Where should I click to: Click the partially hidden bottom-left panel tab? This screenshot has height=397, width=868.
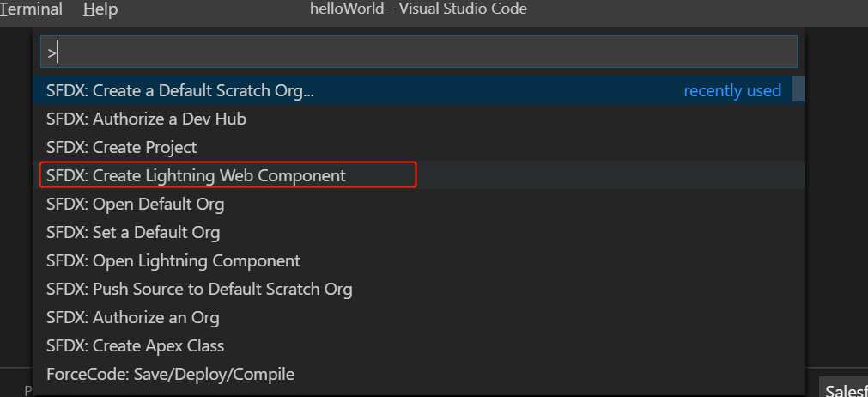27,391
